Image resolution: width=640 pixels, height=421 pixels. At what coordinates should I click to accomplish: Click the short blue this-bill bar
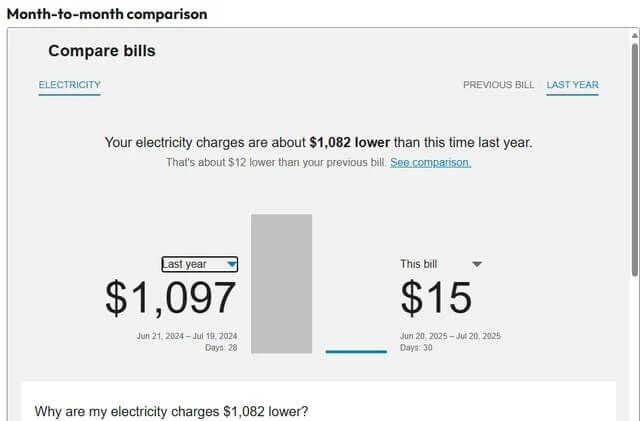356,351
